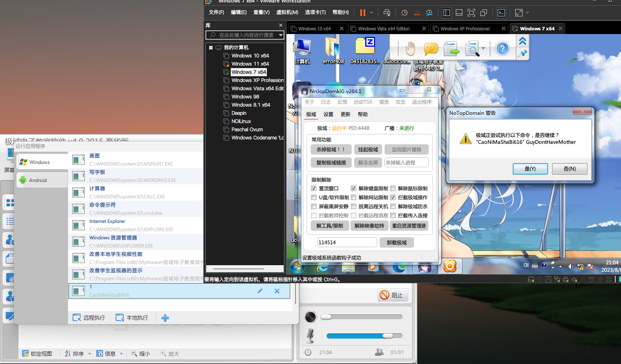Screen dimensions: 621x364
Task: Switch to unity mode icon
Action: 484,13
